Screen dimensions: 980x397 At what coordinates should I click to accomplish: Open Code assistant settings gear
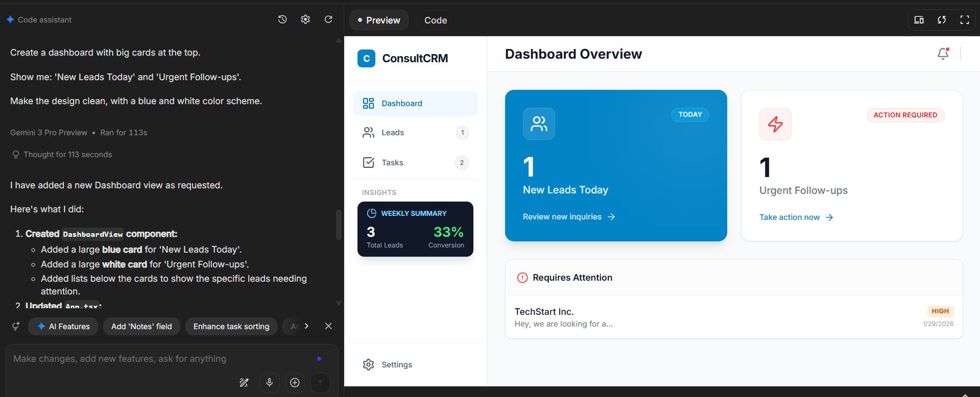(x=305, y=19)
